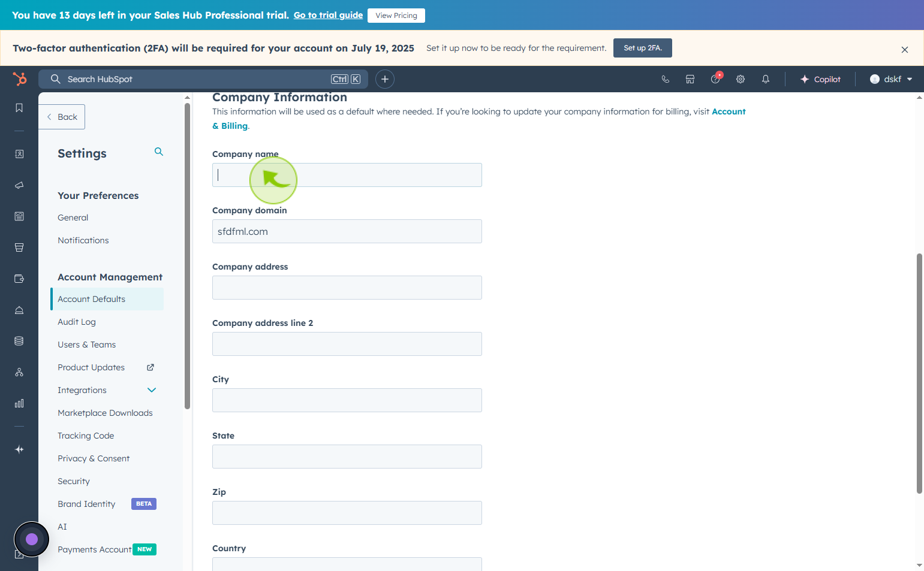Open the Service bell icon in left rail
The height and width of the screenshot is (571, 924).
[x=19, y=310]
